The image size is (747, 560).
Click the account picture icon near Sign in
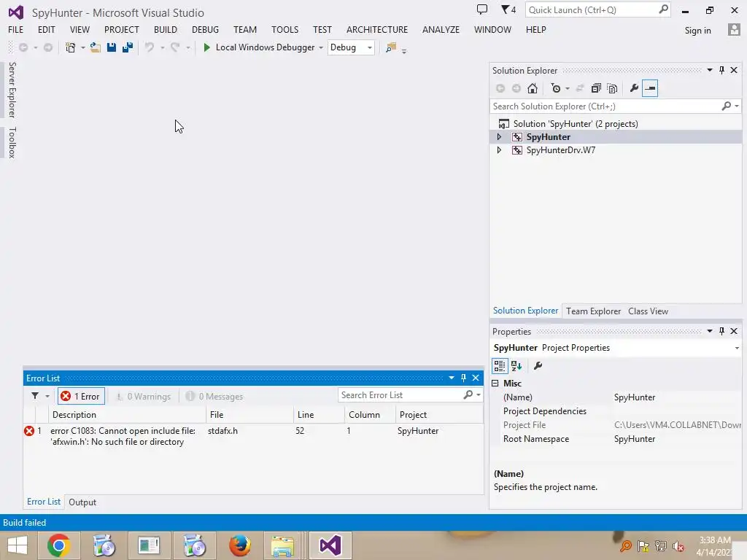pyautogui.click(x=734, y=29)
